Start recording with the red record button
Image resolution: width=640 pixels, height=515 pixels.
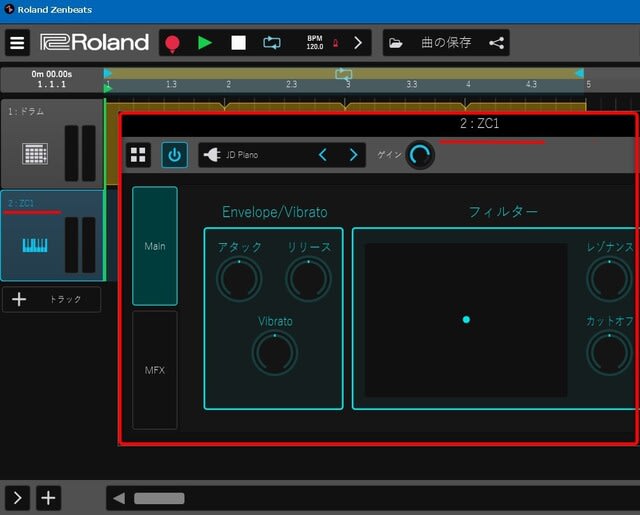[172, 43]
